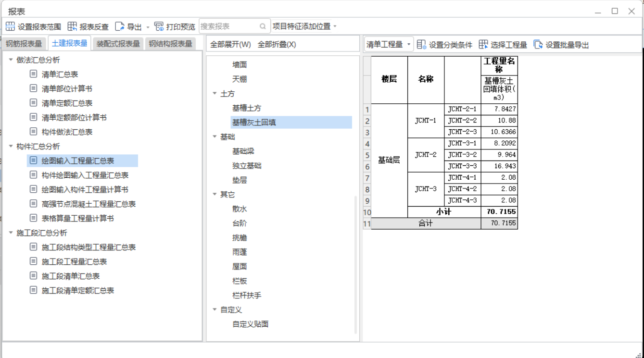The width and height of the screenshot is (644, 358).
Task: Click the 合计 total row label
Action: pos(426,223)
